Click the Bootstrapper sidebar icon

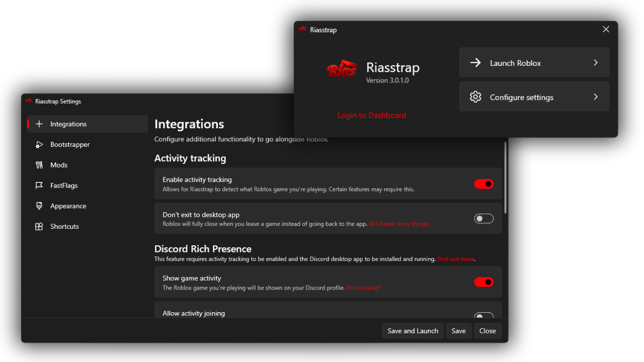click(x=39, y=145)
